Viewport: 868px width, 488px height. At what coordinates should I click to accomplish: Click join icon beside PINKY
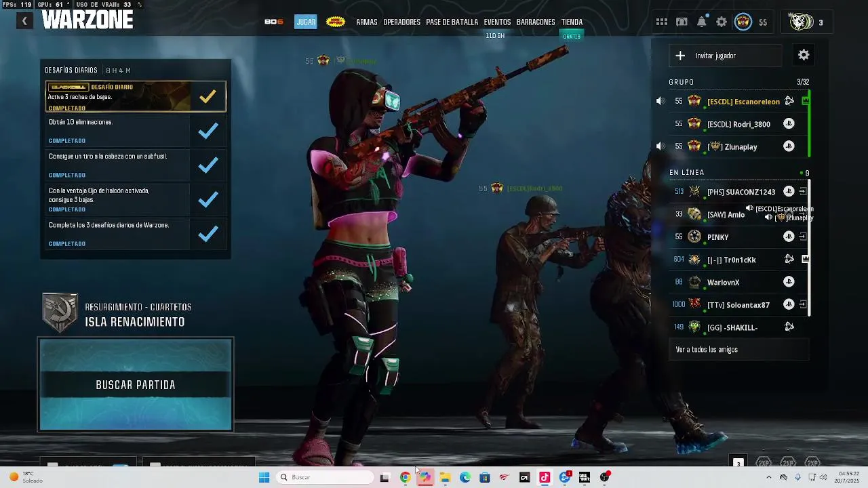pos(802,237)
